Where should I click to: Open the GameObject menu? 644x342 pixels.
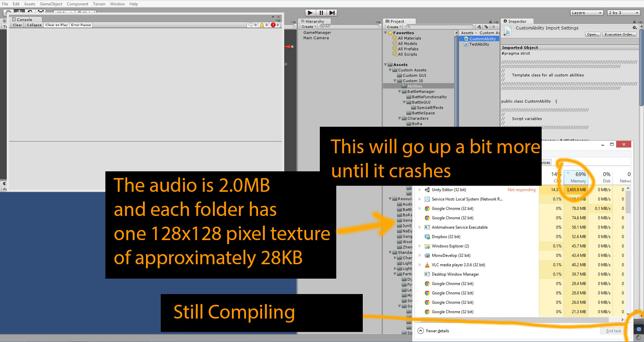point(51,4)
